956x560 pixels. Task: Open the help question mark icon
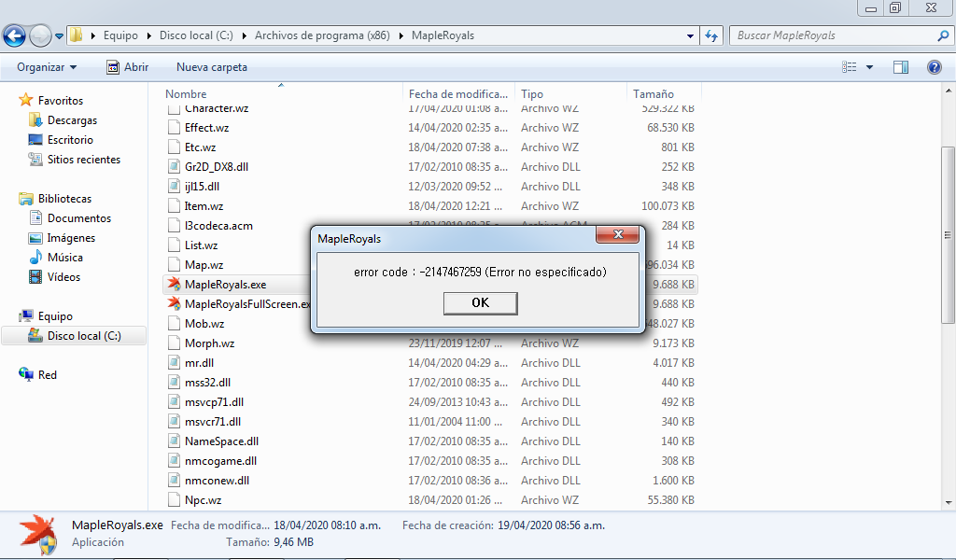pos(934,67)
